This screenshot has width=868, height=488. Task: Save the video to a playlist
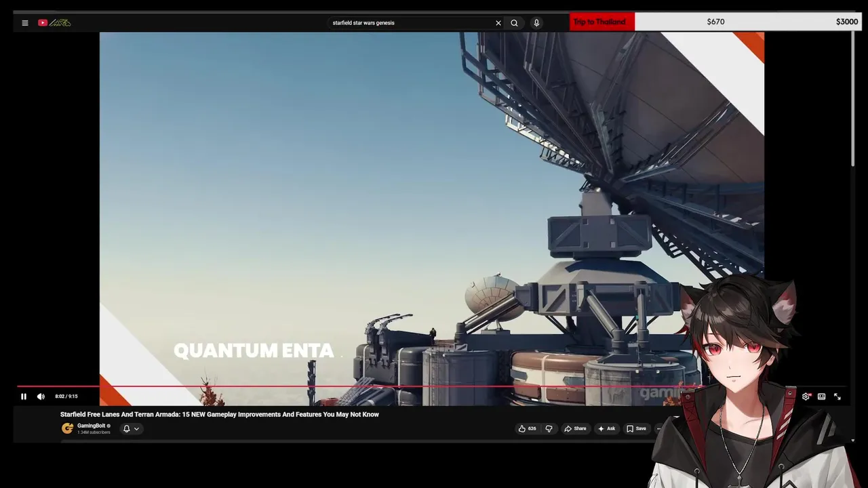(x=636, y=428)
